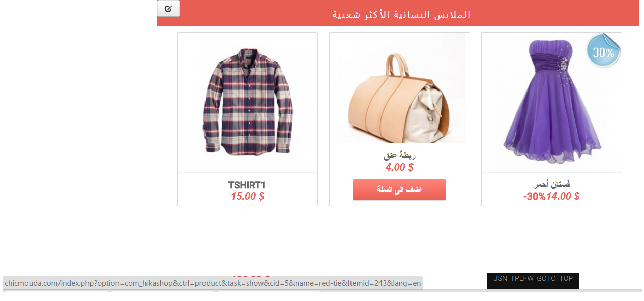
Task: Open the plaid shirt product image
Action: tap(248, 102)
